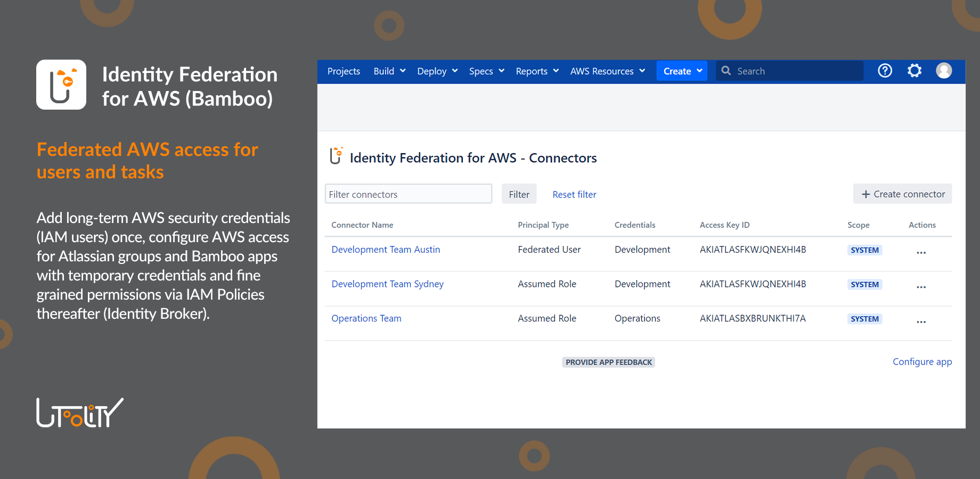
Task: Click Operations credentials cell
Action: 638,318
